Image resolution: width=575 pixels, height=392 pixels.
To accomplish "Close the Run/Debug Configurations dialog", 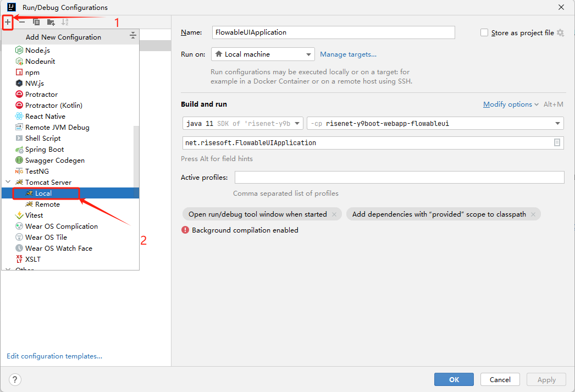I will tap(561, 7).
